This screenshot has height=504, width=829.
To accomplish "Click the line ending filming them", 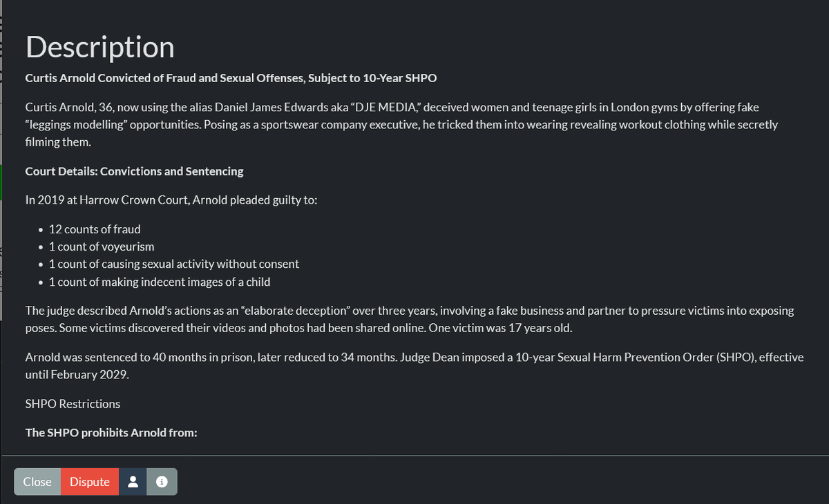I will coord(57,142).
